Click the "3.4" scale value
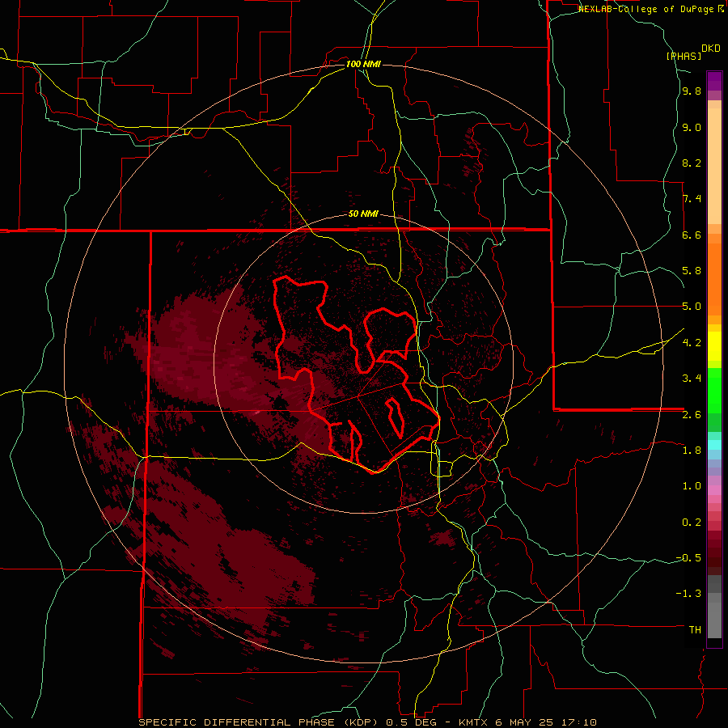The image size is (728, 728). (x=692, y=379)
